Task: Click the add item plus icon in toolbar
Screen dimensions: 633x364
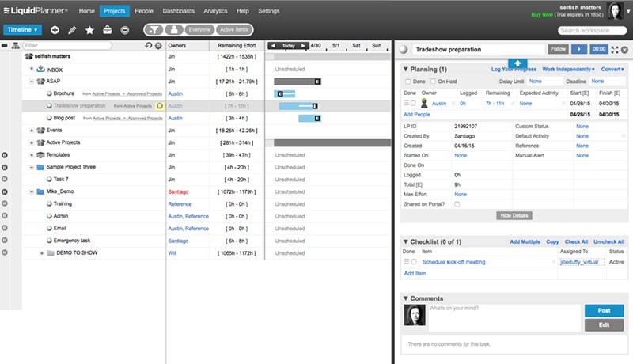Action: (55, 30)
